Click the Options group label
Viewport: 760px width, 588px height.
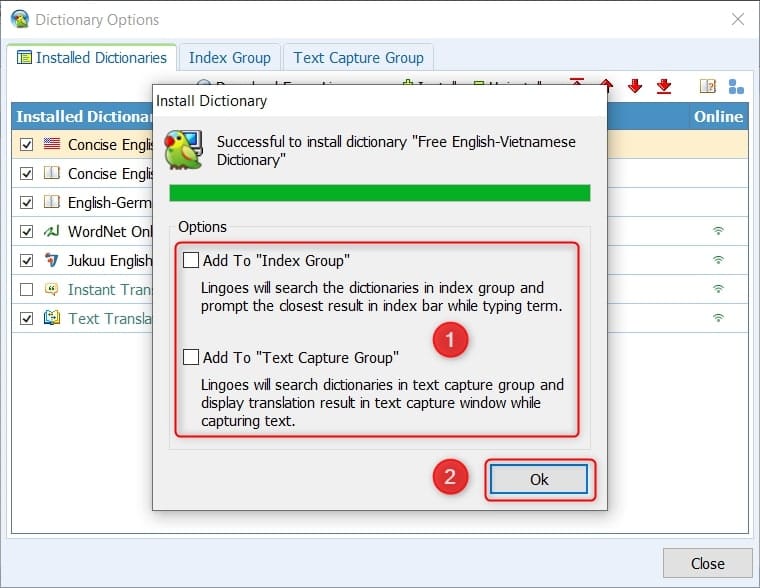202,227
